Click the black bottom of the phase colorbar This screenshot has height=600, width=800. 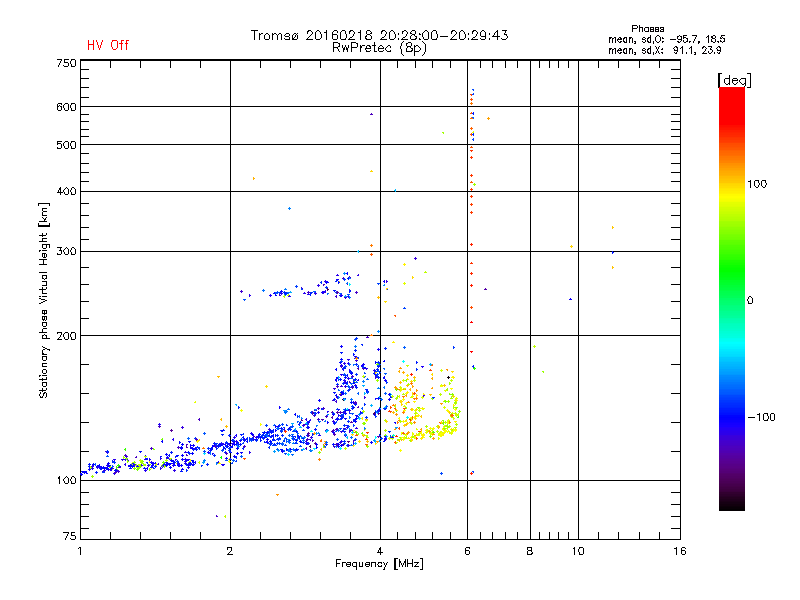(x=732, y=505)
